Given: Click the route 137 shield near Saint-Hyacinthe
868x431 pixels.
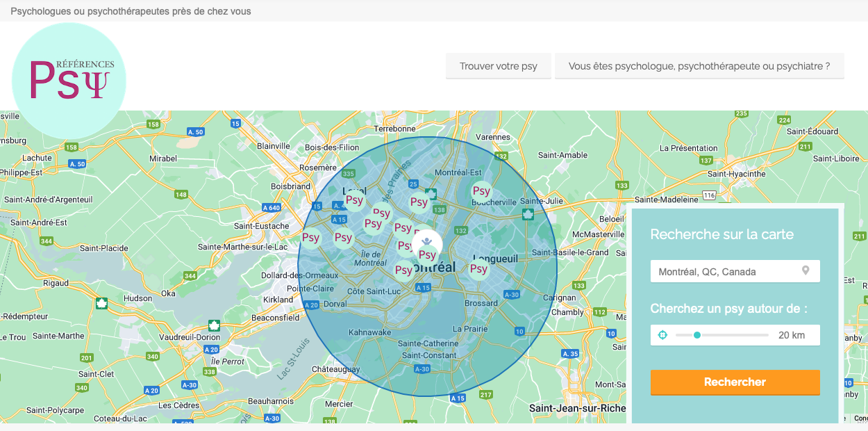Looking at the screenshot, I should click(x=707, y=161).
